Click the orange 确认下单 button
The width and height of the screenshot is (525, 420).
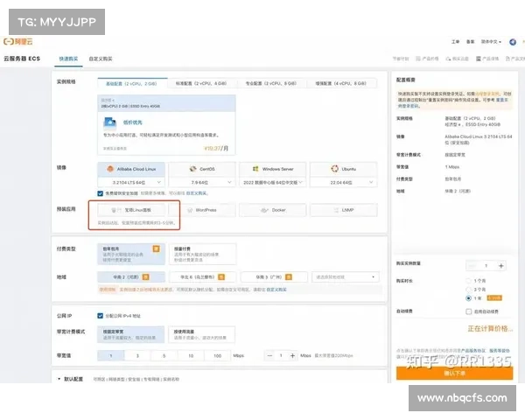pos(454,373)
